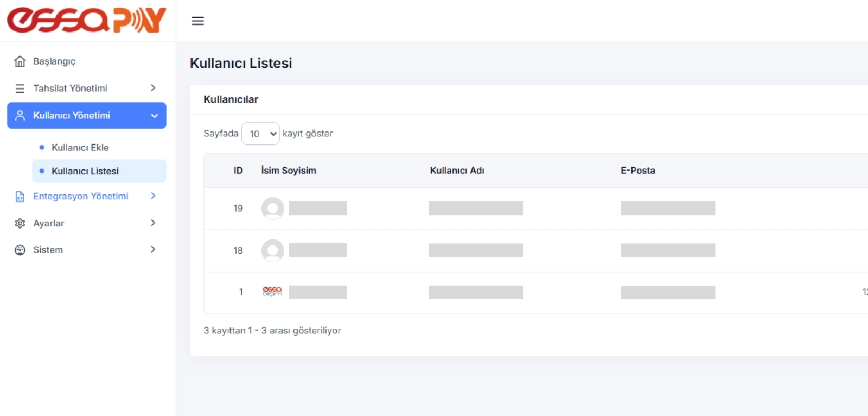
Task: Click the logo avatar of user ID 1
Action: pos(272,292)
